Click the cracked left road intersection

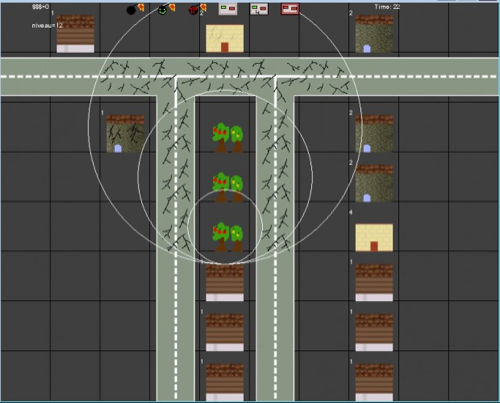click(176, 77)
